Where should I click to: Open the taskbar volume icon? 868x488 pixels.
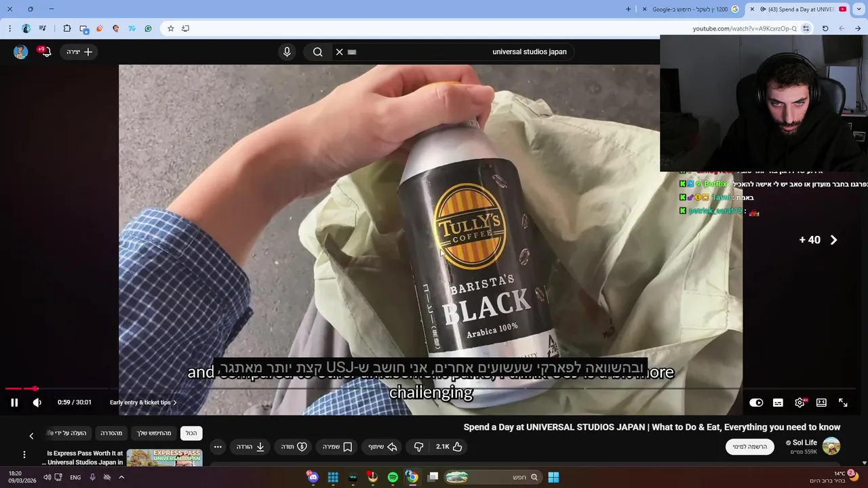(x=47, y=477)
